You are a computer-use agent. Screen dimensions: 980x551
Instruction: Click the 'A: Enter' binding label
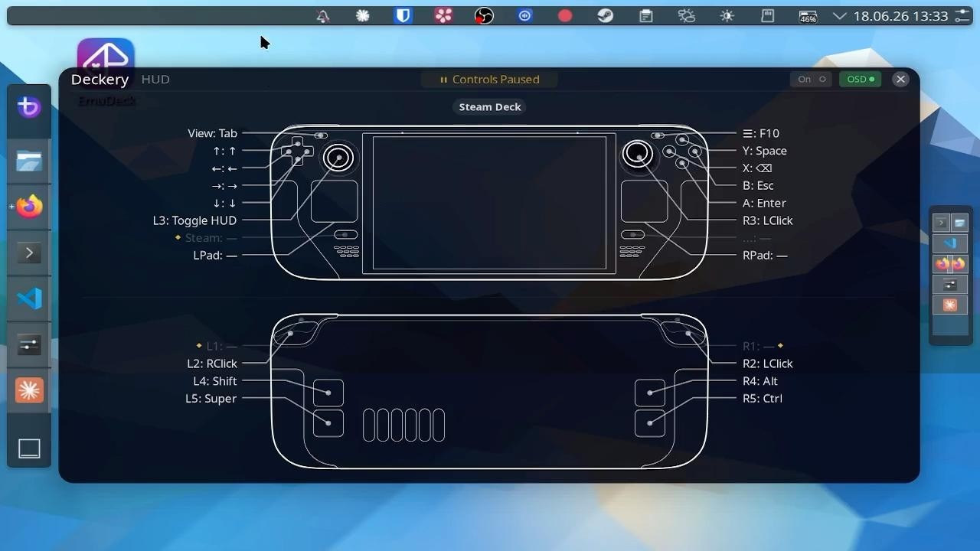pyautogui.click(x=764, y=203)
